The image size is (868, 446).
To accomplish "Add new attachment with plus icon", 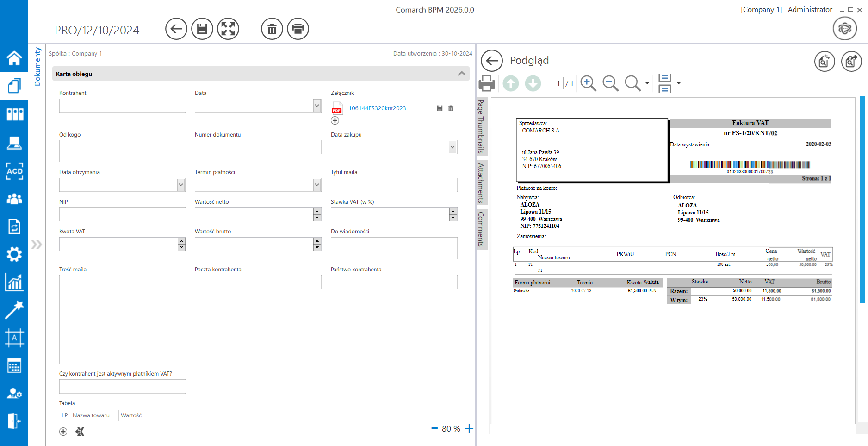I will (x=335, y=120).
